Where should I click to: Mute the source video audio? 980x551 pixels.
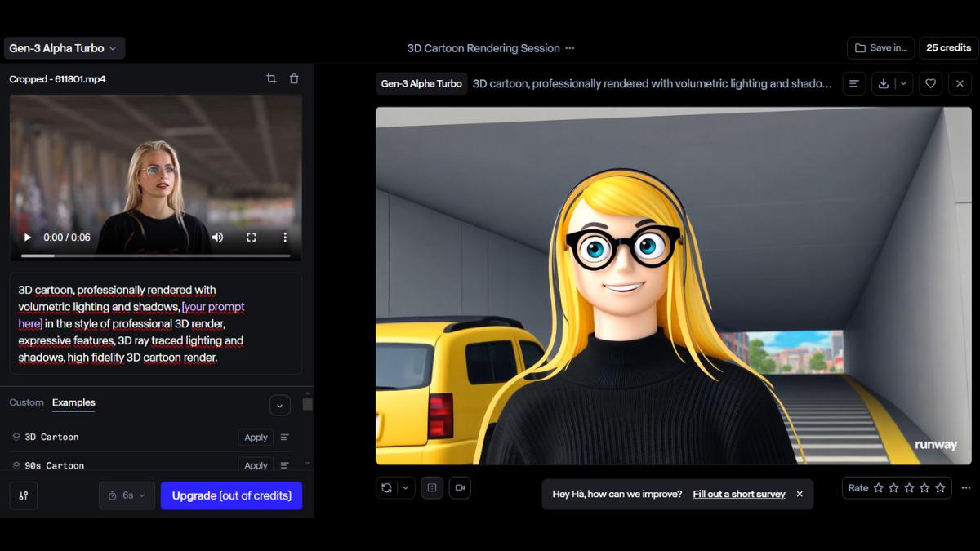point(217,238)
